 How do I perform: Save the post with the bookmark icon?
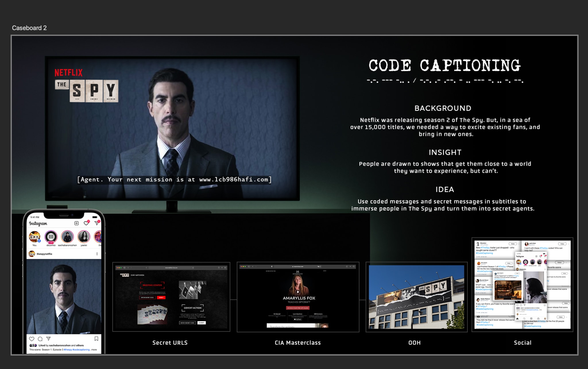(x=96, y=339)
